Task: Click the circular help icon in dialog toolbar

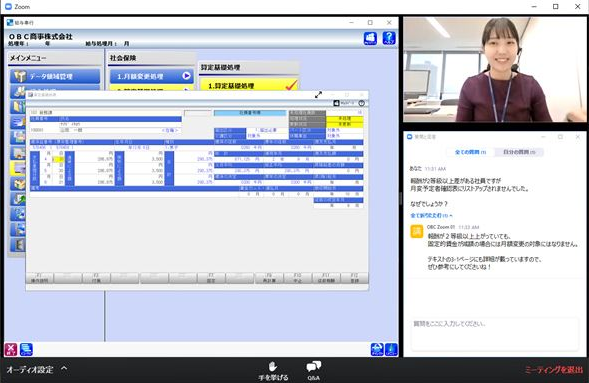Action: click(x=362, y=103)
